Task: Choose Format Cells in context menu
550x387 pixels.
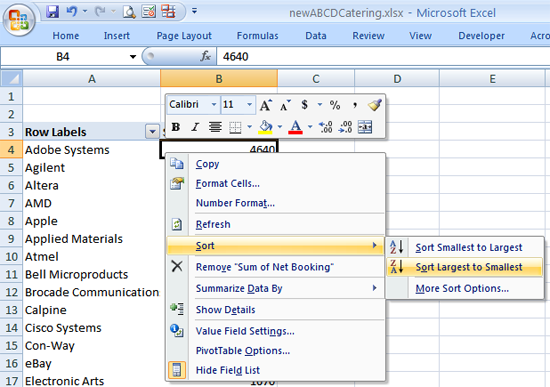Action: 275,184
